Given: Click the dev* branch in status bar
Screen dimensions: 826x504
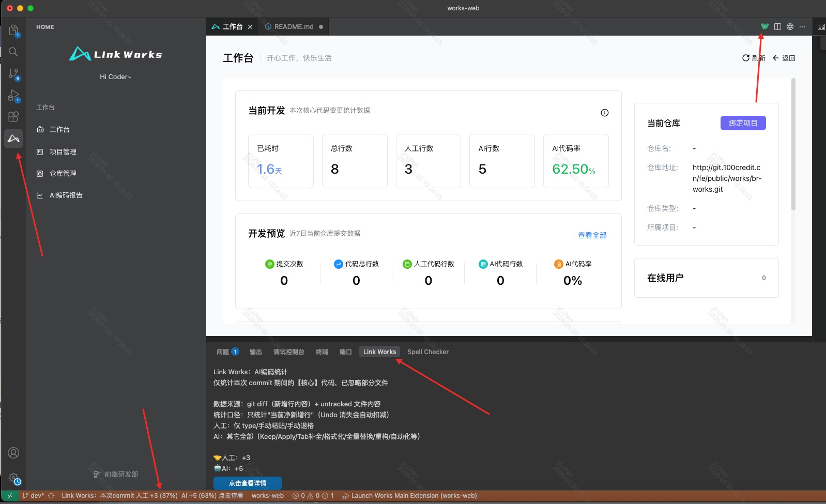Looking at the screenshot, I should 33,495.
